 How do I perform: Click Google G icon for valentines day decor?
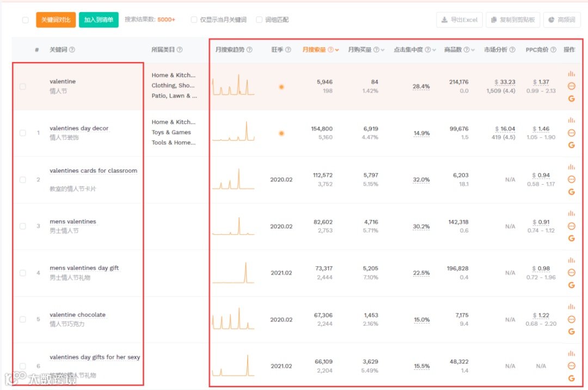(571, 145)
